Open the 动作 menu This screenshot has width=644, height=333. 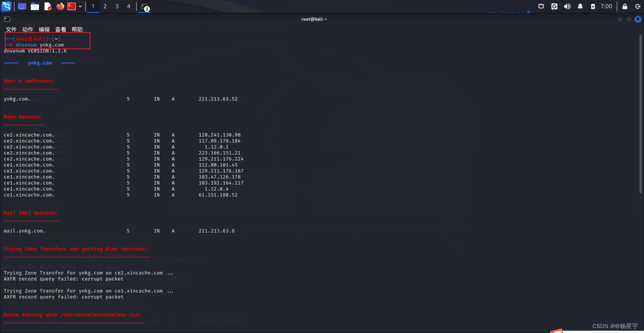click(28, 29)
